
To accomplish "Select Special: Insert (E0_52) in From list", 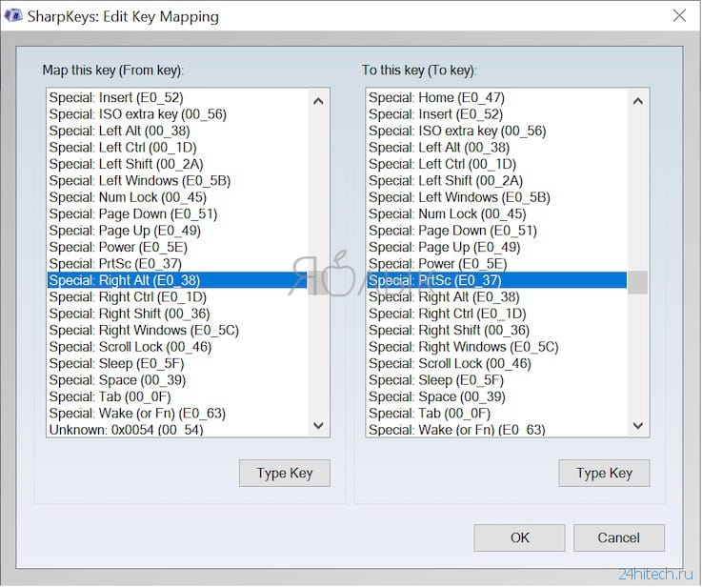I will click(177, 97).
